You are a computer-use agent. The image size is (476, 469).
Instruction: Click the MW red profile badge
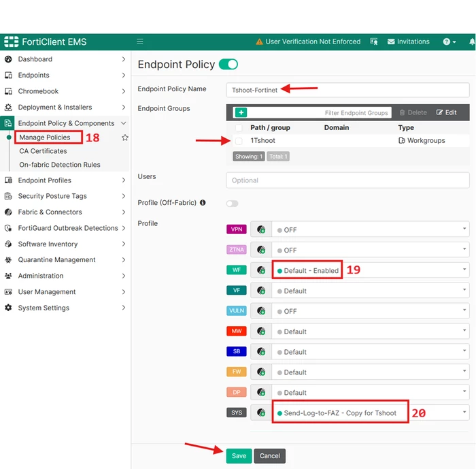(x=237, y=331)
